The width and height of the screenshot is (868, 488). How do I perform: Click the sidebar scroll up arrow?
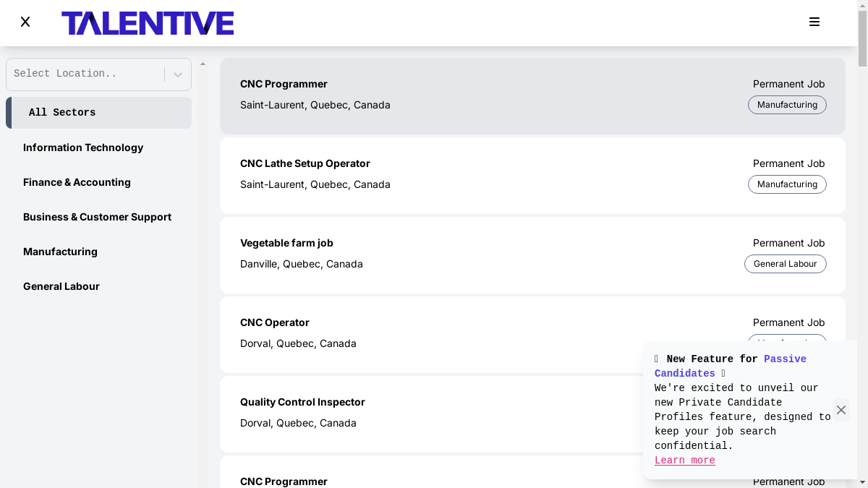click(x=203, y=64)
